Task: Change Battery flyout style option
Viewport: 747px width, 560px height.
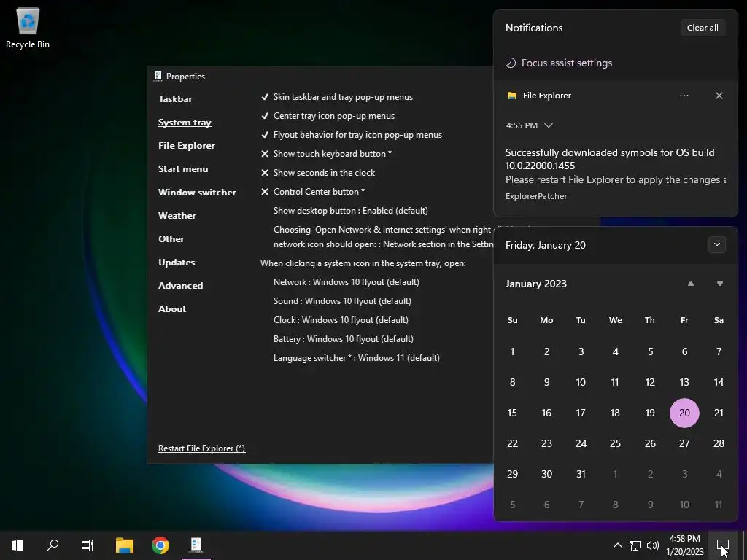Action: (x=344, y=339)
